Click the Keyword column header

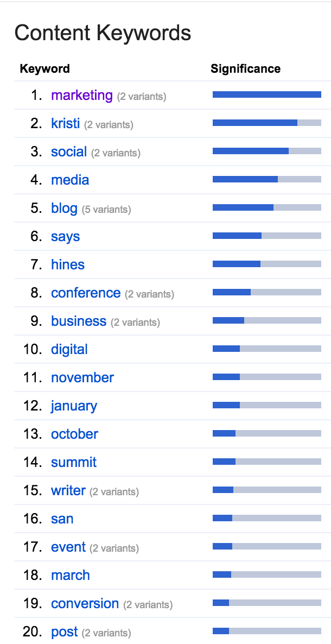pyautogui.click(x=44, y=68)
